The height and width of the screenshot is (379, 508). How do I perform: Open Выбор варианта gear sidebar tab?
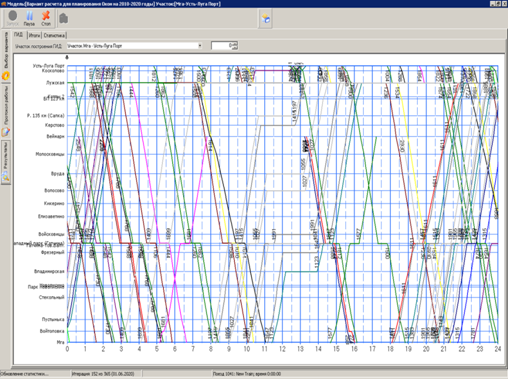(6, 56)
